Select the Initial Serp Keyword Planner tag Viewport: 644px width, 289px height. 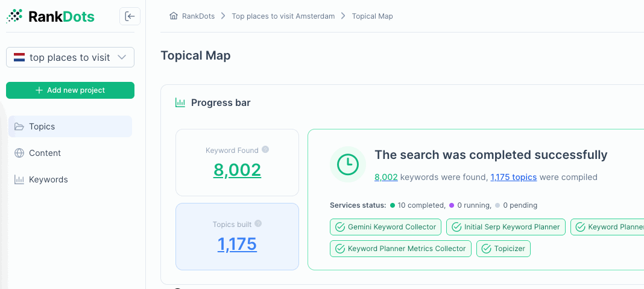coord(506,227)
